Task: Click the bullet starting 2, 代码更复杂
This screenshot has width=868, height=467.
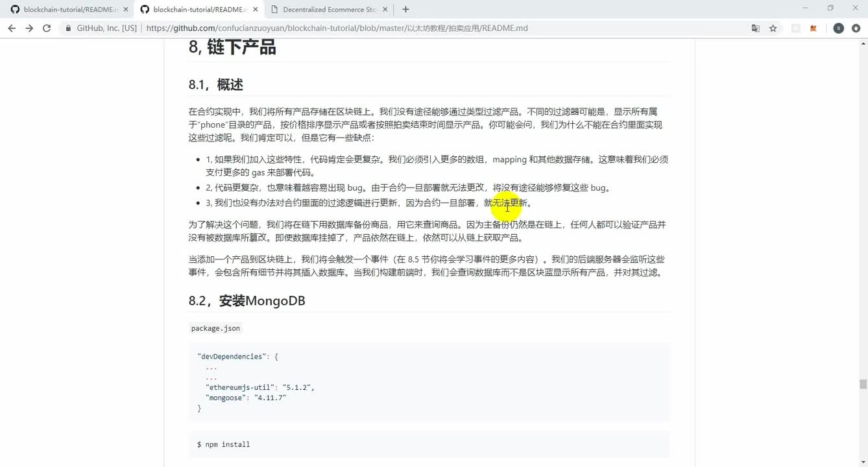Action: (409, 188)
